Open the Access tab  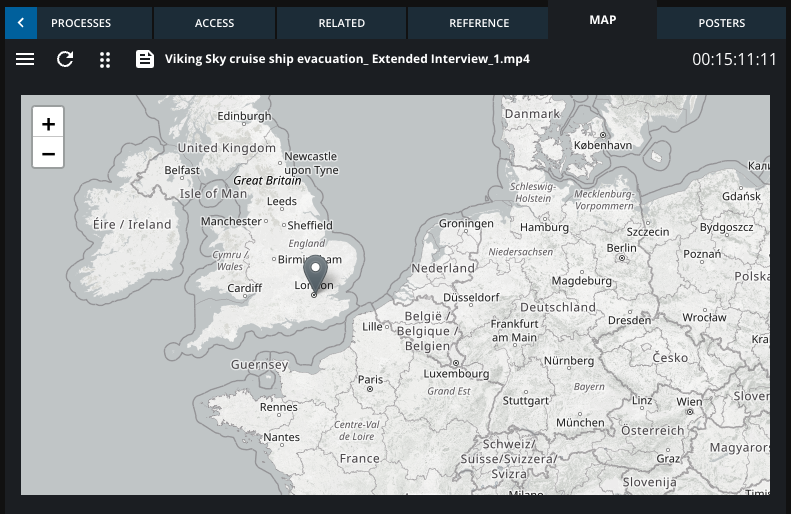point(214,23)
